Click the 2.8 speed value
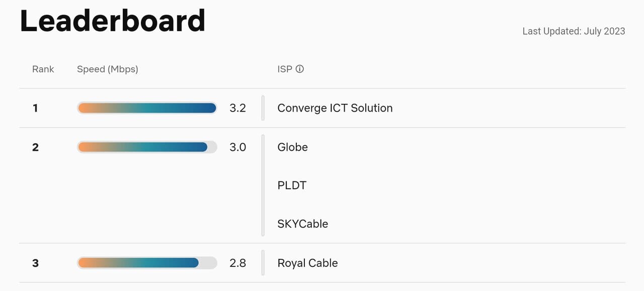 (237, 263)
